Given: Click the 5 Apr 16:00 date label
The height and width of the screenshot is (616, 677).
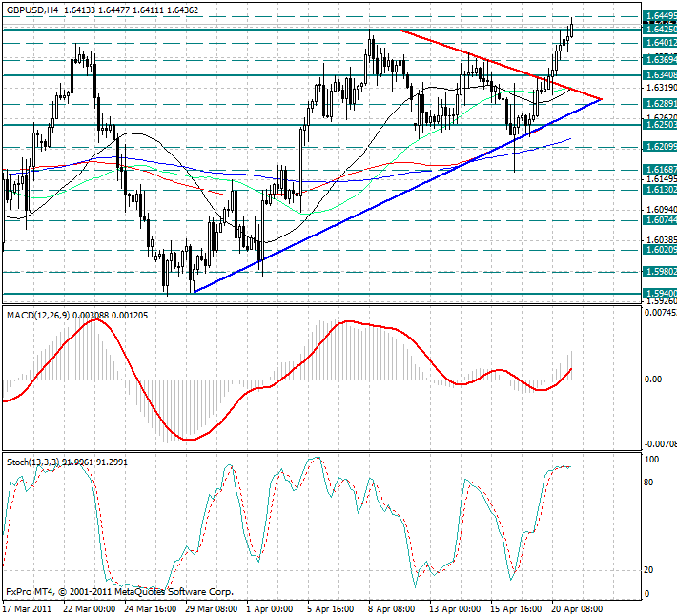Looking at the screenshot, I should (x=331, y=609).
